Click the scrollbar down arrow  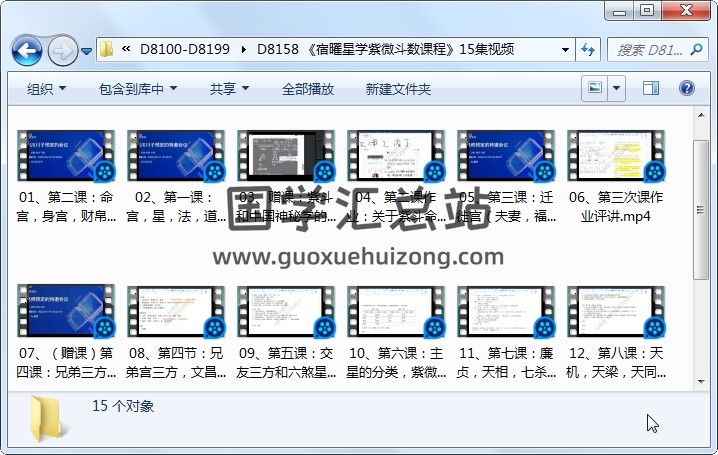(x=701, y=381)
